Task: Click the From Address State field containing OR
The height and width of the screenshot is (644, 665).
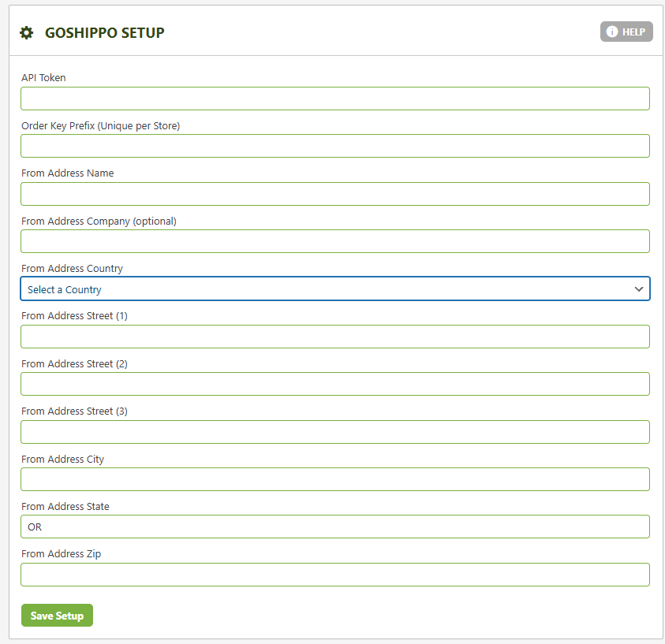Action: point(334,527)
